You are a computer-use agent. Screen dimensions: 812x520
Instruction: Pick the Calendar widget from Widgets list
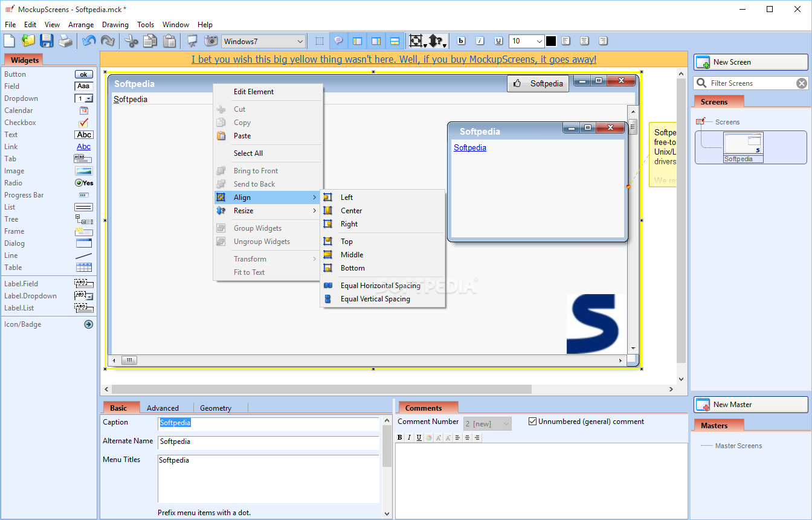pos(48,111)
